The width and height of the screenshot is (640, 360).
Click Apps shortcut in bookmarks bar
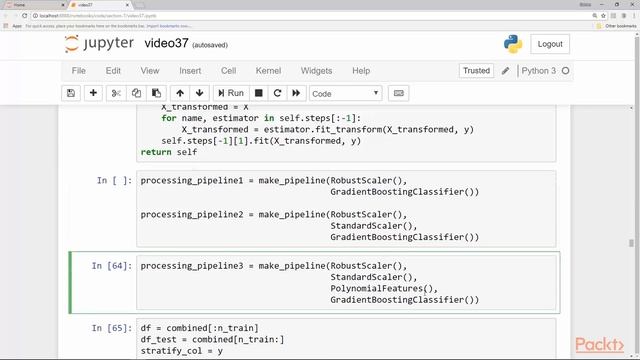13,26
